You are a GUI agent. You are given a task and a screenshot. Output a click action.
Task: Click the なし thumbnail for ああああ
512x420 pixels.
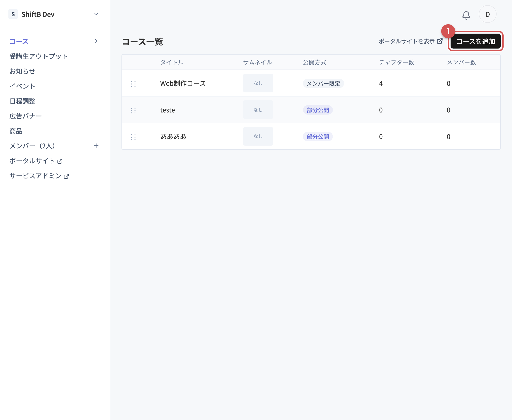click(258, 136)
